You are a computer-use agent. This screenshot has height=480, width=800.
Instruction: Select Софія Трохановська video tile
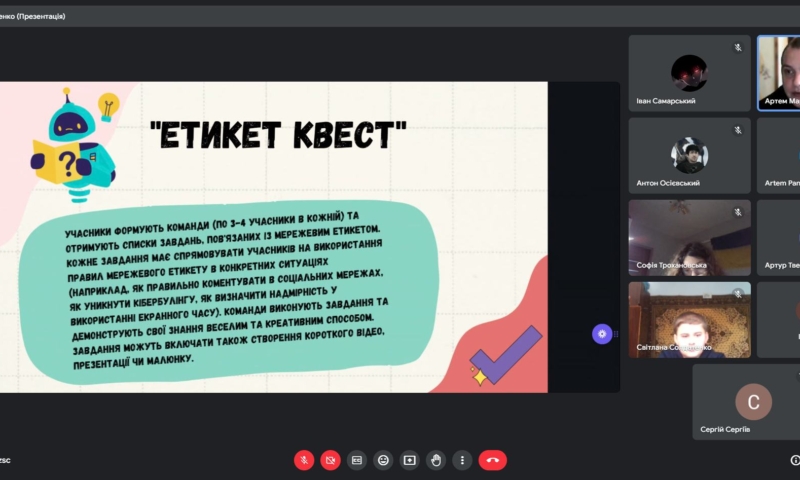[689, 238]
